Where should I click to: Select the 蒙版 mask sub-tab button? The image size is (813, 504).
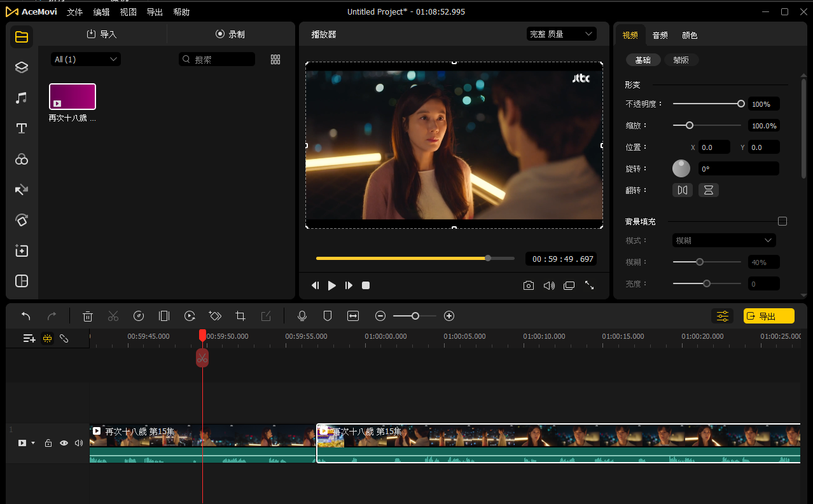click(681, 60)
